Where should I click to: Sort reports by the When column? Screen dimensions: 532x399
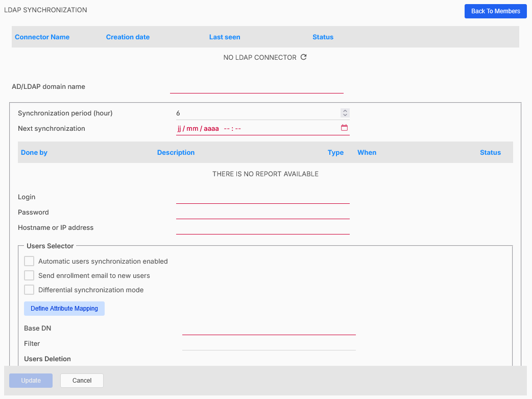tap(367, 152)
